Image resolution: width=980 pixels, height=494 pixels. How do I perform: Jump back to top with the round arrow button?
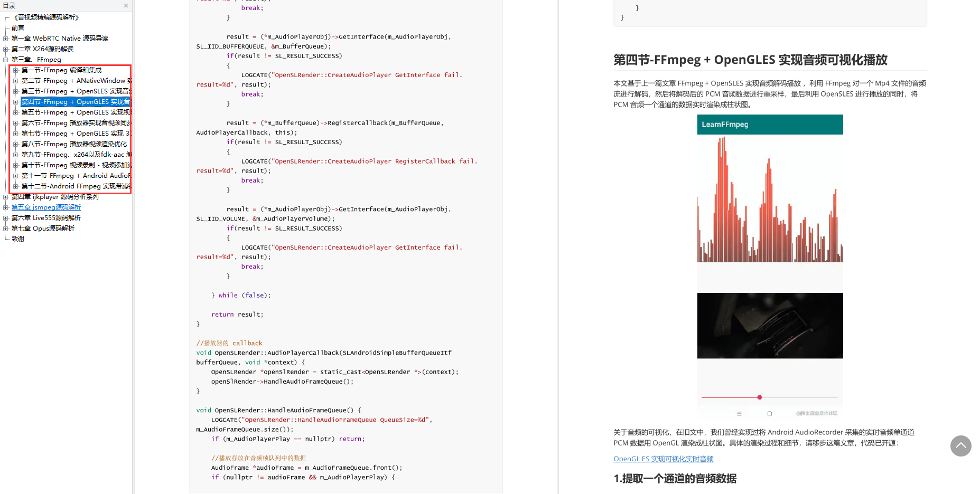tap(960, 446)
